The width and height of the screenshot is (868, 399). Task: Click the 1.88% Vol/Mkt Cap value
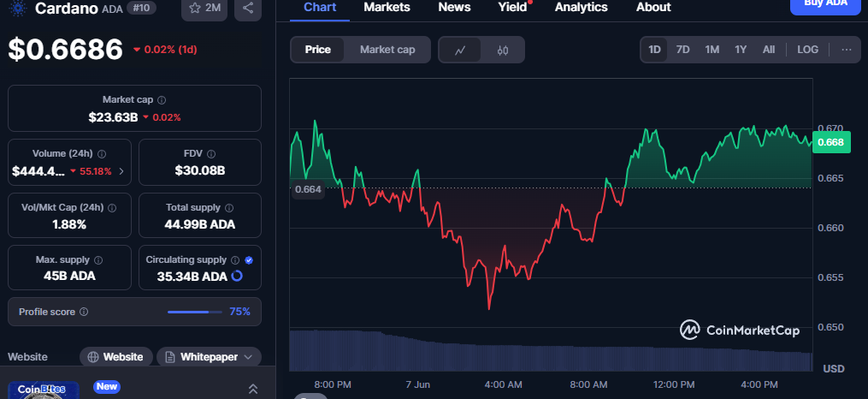coord(69,224)
